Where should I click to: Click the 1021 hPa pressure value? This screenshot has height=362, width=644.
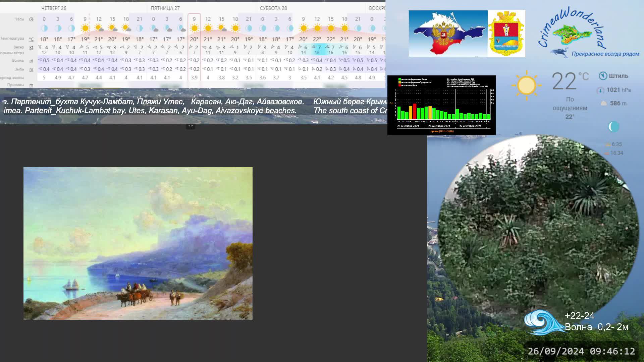click(619, 90)
